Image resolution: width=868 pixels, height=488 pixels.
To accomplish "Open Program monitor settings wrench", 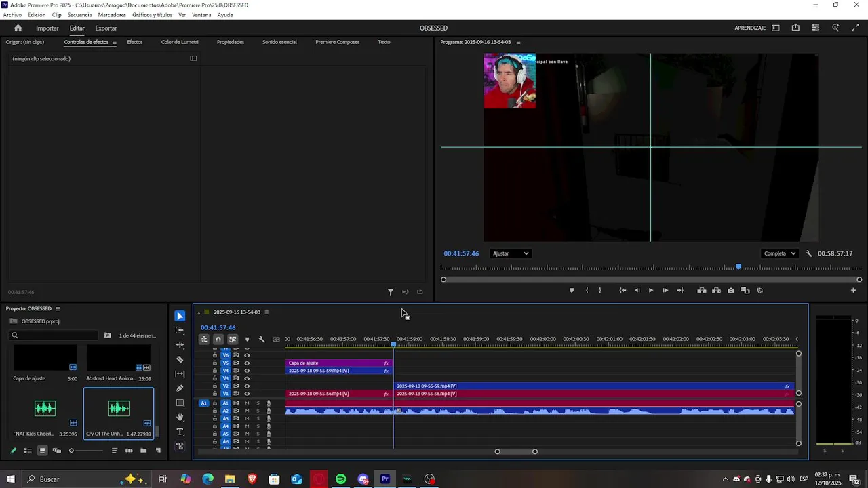I will 809,253.
